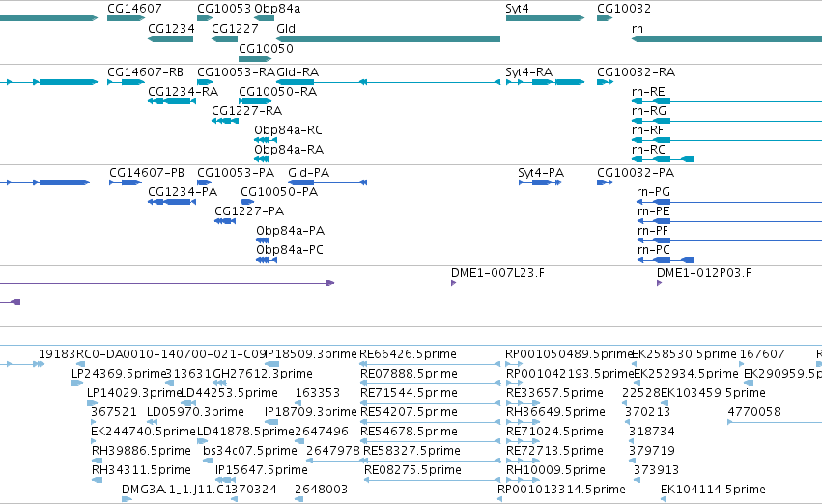
Task: Select the rn-PF protein feature
Action: (x=729, y=240)
